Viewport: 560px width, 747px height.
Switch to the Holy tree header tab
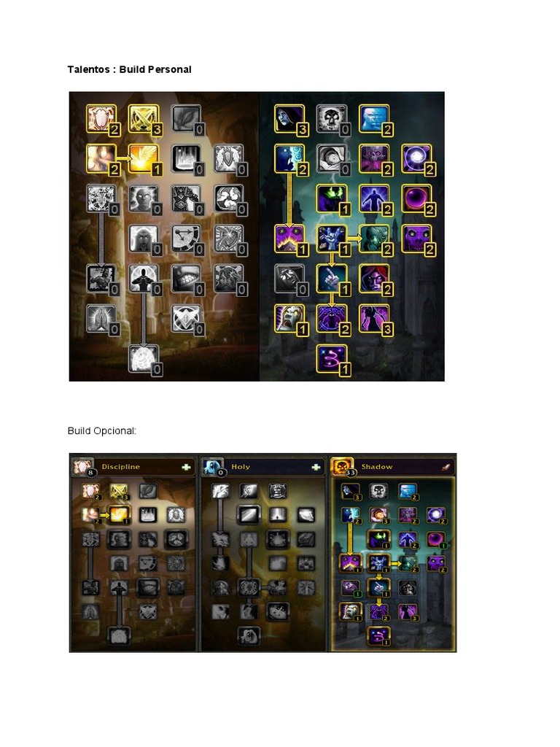tap(262, 467)
